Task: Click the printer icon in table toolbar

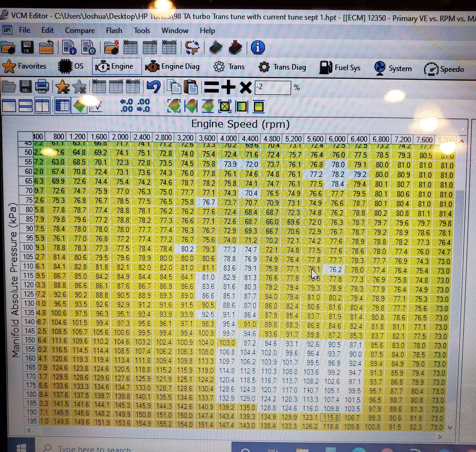Action: (x=42, y=86)
